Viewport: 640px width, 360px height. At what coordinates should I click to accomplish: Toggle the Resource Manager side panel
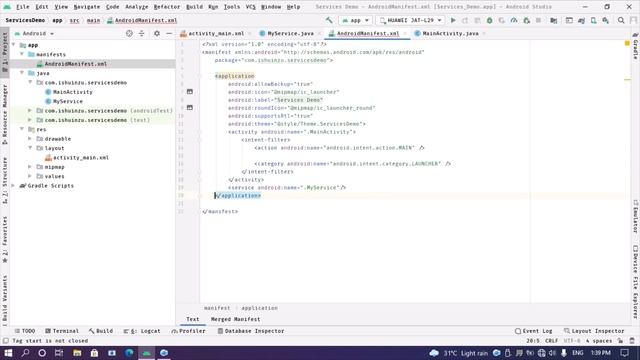pos(4,114)
